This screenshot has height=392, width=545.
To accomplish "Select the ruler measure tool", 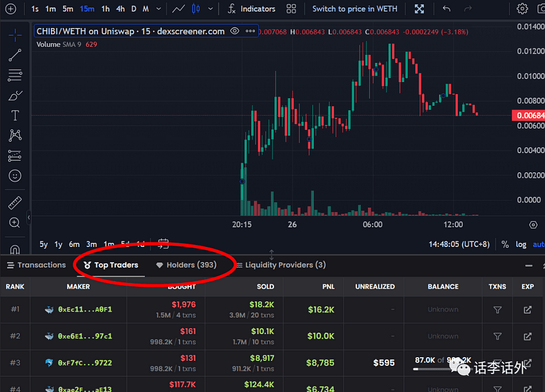I will click(x=15, y=203).
